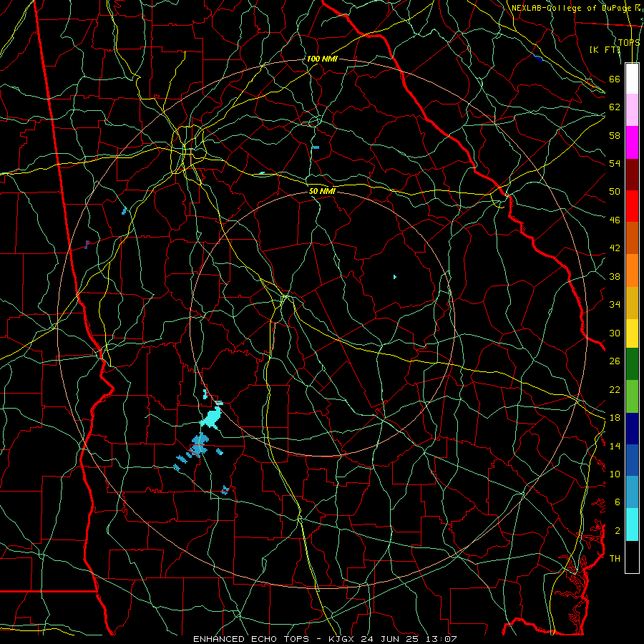The image size is (644, 644).
Task: Click the 14 legend value
Action: click(x=615, y=446)
